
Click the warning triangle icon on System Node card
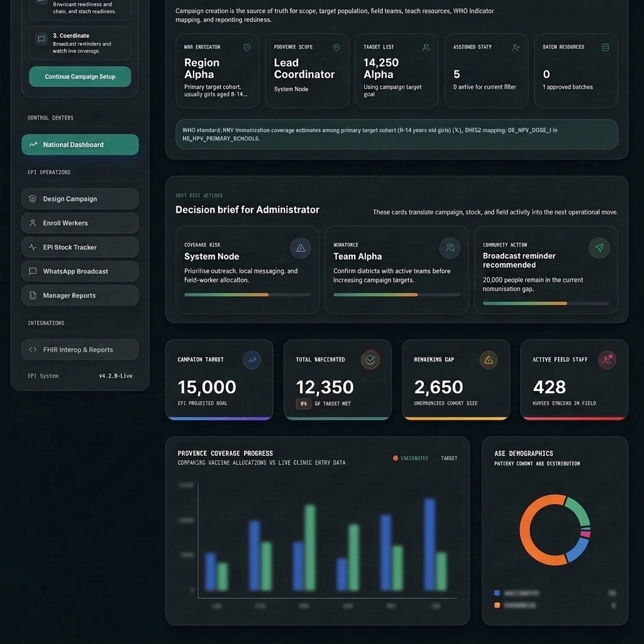click(301, 248)
